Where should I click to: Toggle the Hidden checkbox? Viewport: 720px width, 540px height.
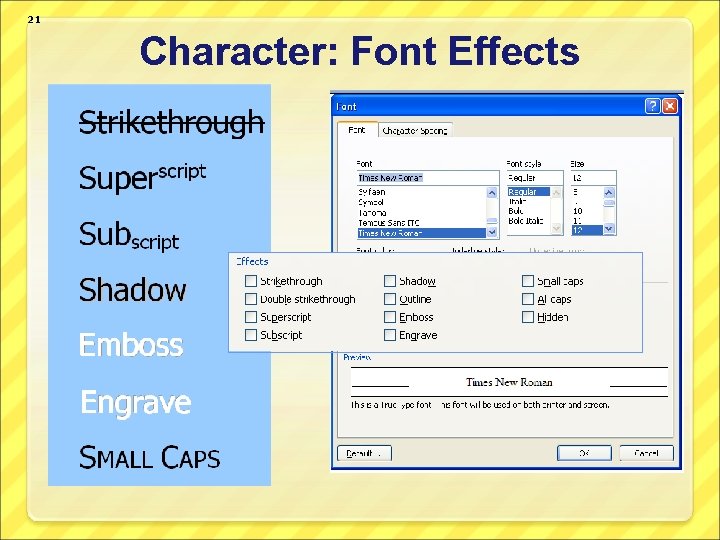pos(528,317)
